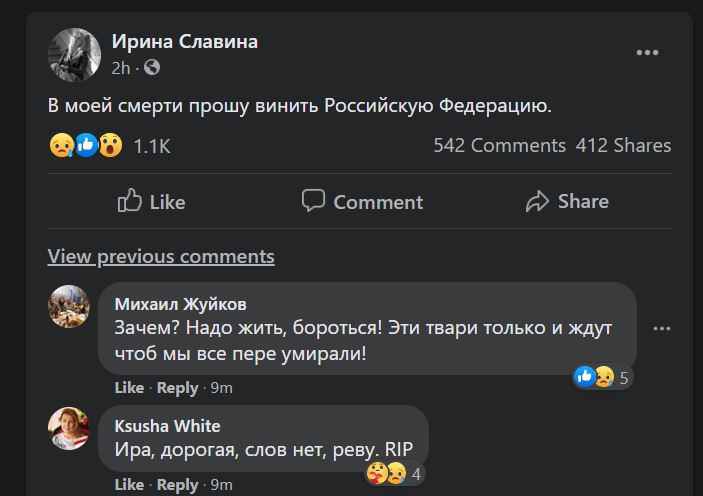Click the post reaction emojis summary
703x496 pixels.
pos(86,146)
